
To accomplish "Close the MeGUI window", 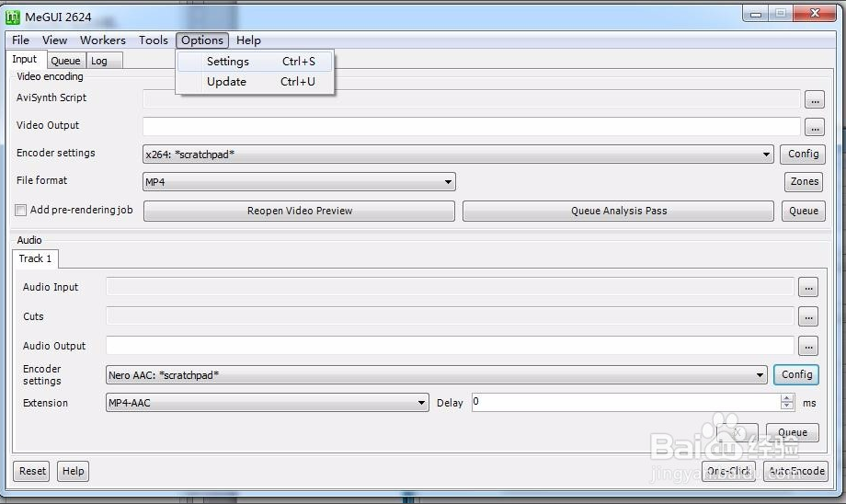I will click(x=815, y=13).
